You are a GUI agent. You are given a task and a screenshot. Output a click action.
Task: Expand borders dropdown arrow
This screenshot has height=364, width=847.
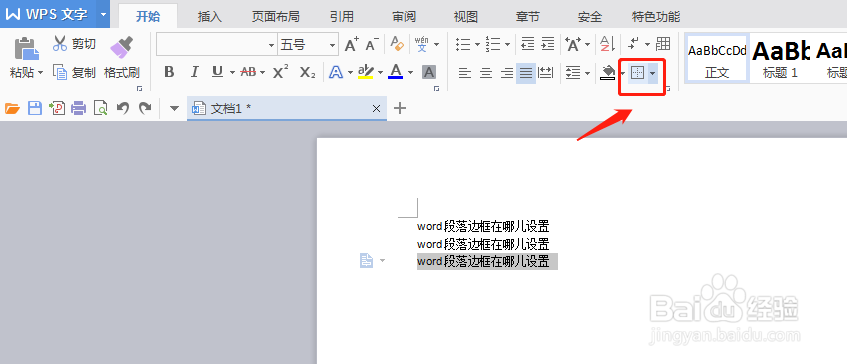coord(653,72)
